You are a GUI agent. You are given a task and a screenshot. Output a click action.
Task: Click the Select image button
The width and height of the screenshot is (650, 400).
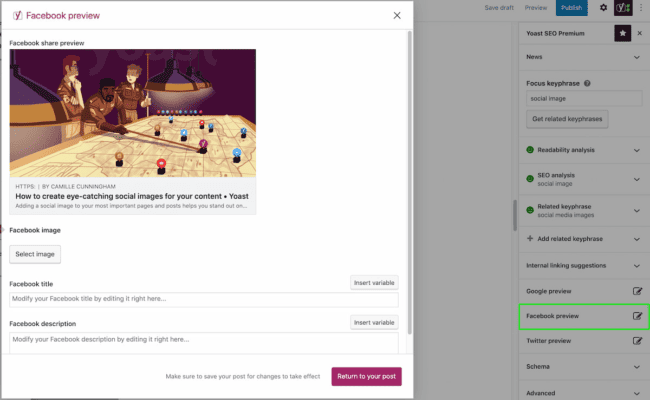(35, 254)
